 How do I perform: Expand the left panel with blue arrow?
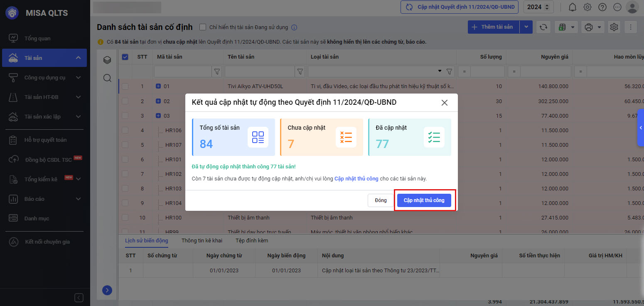[x=107, y=290]
